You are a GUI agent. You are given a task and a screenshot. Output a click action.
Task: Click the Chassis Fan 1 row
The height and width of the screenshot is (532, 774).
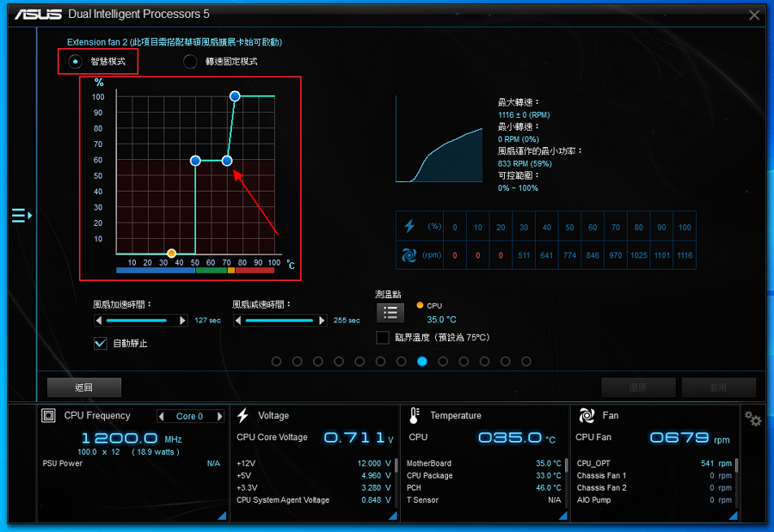[654, 476]
